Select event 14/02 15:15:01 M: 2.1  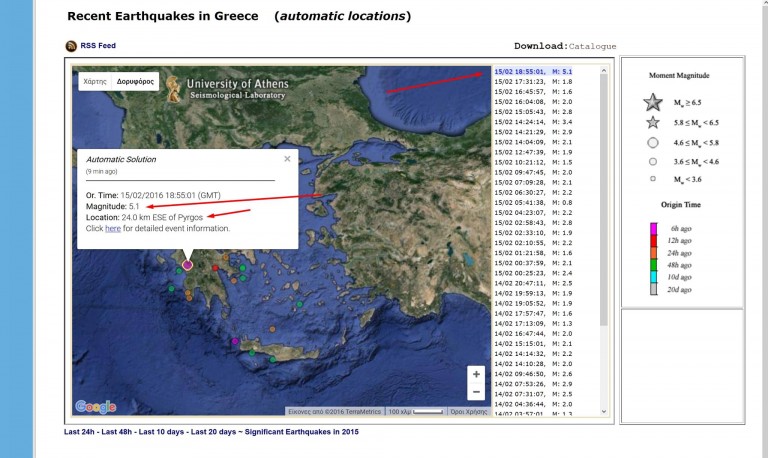533,344
